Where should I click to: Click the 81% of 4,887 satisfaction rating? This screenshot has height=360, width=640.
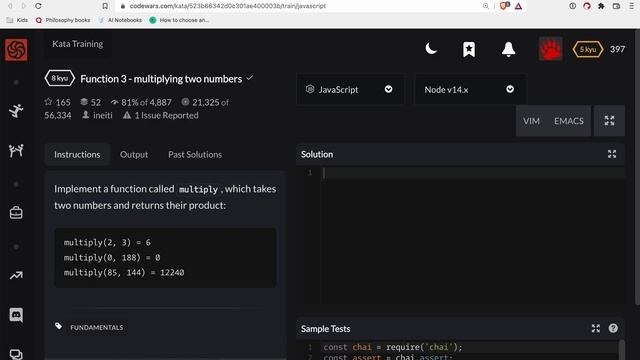[141, 102]
